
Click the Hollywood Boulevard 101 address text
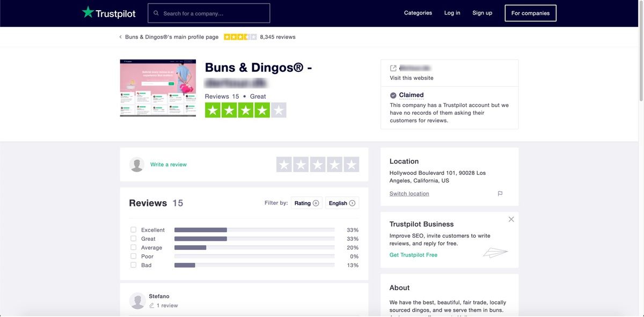point(438,177)
